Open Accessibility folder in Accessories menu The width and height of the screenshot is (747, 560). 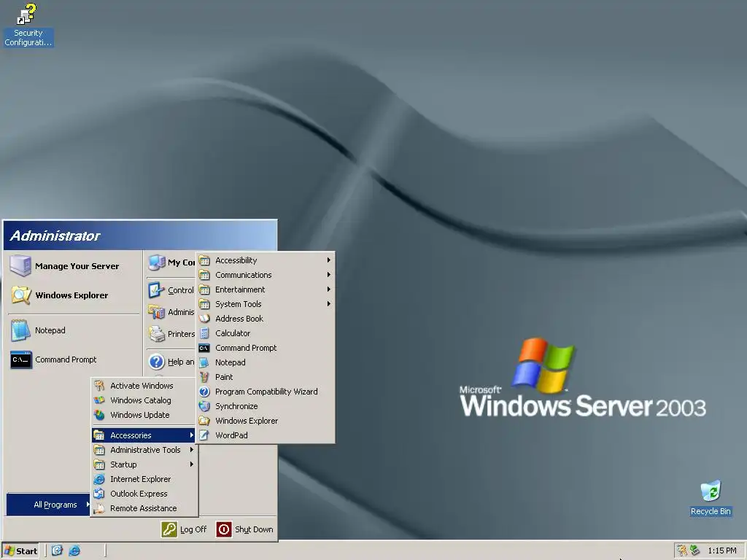tap(266, 260)
